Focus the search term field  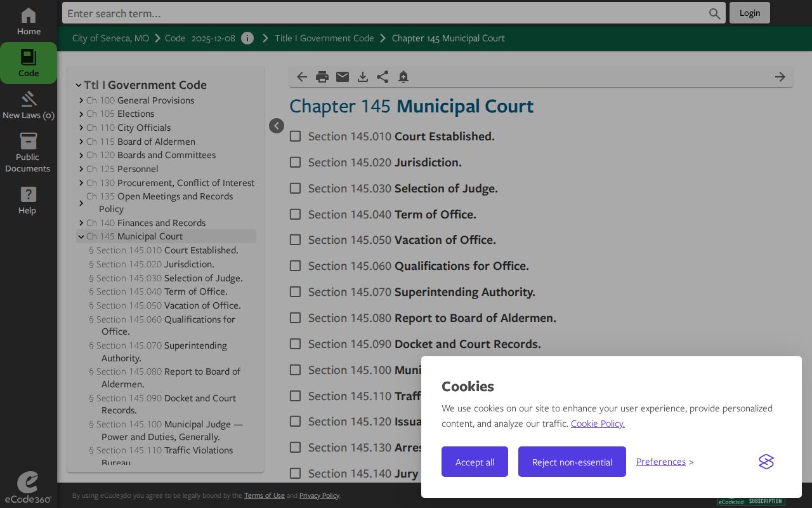(x=386, y=13)
